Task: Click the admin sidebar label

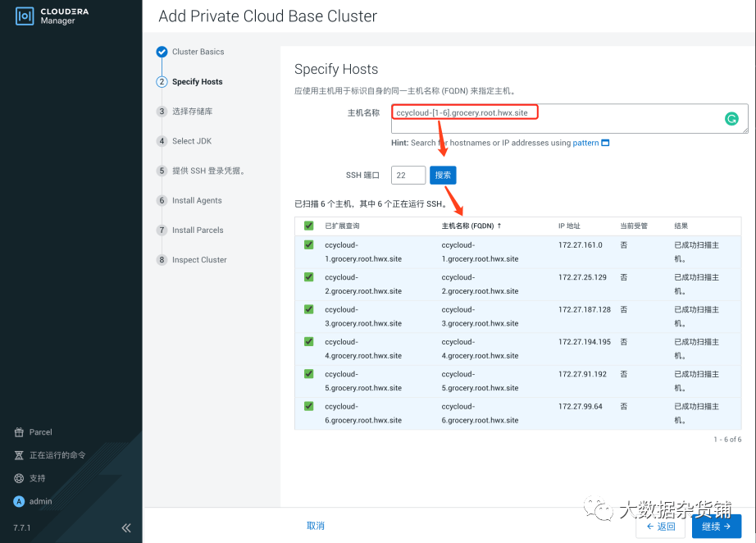Action: pos(40,501)
